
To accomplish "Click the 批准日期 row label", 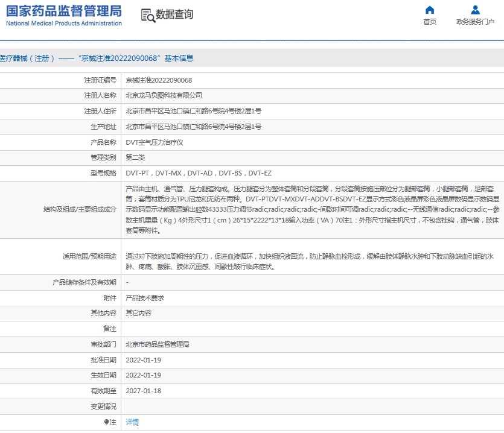I will tap(103, 360).
